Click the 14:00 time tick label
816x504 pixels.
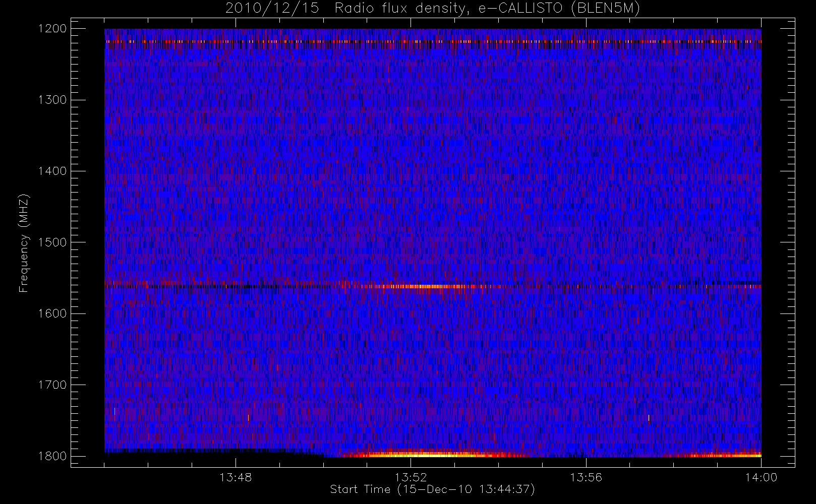(x=761, y=477)
